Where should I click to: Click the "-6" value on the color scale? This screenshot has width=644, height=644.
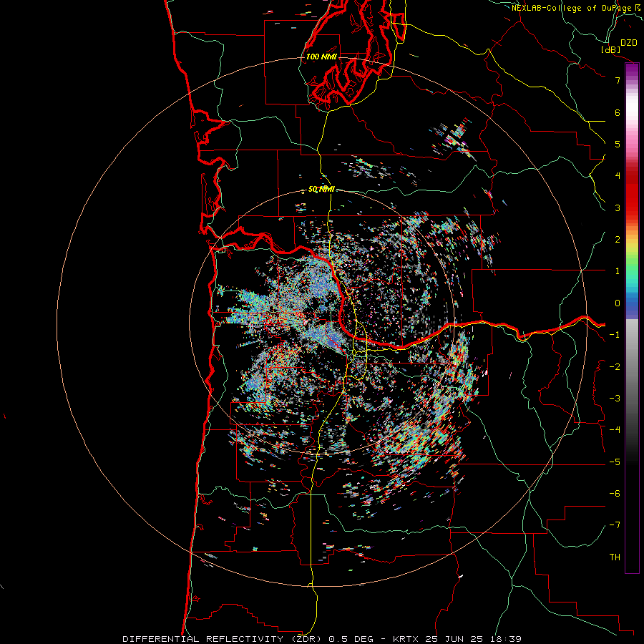coord(615,494)
